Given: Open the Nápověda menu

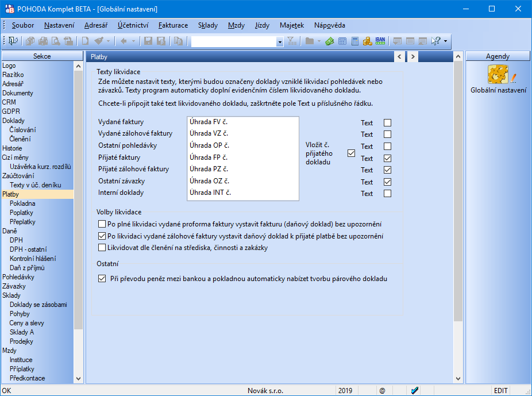Looking at the screenshot, I should click(x=329, y=25).
